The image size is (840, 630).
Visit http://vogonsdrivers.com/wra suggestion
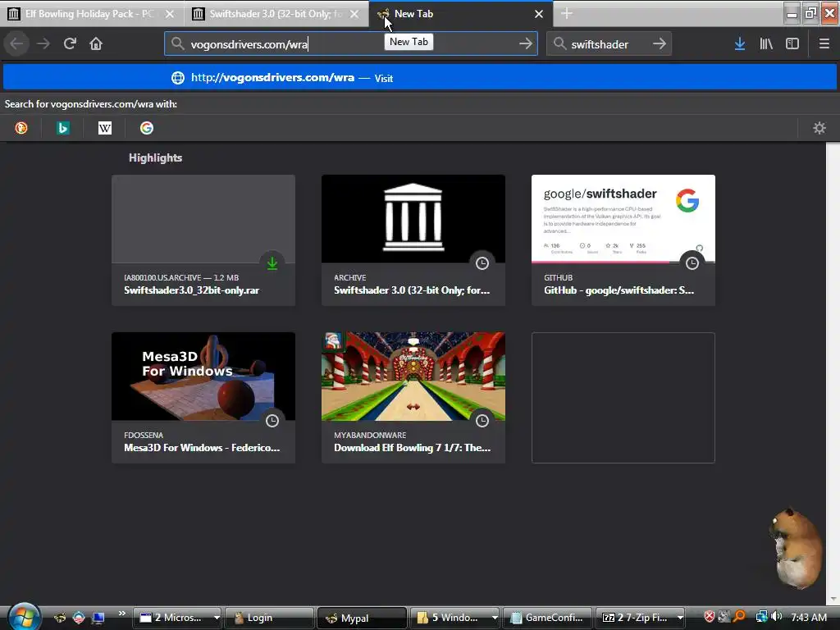click(420, 78)
